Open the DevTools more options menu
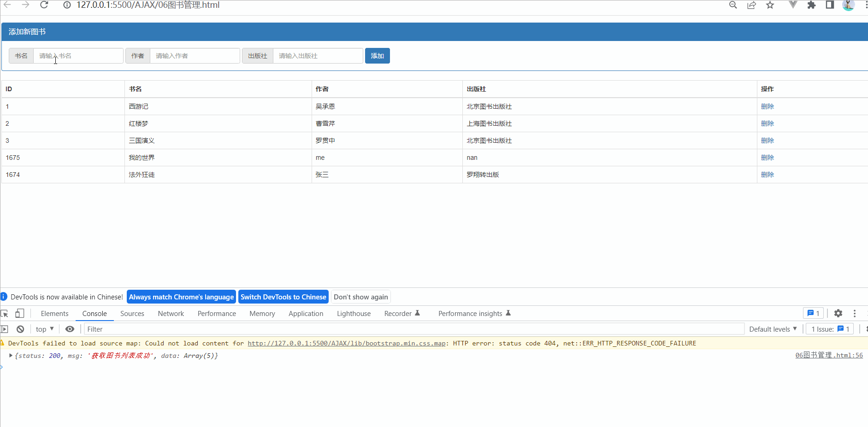The height and width of the screenshot is (427, 868). (855, 313)
